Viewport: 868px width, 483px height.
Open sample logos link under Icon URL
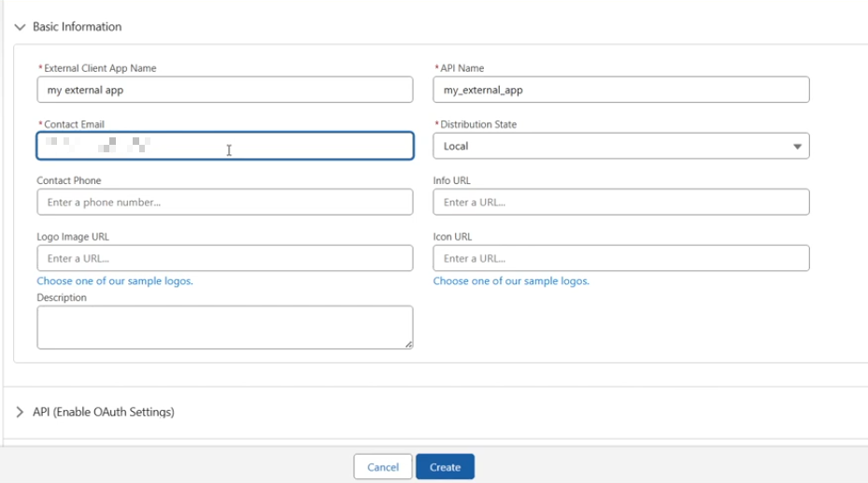pyautogui.click(x=511, y=280)
